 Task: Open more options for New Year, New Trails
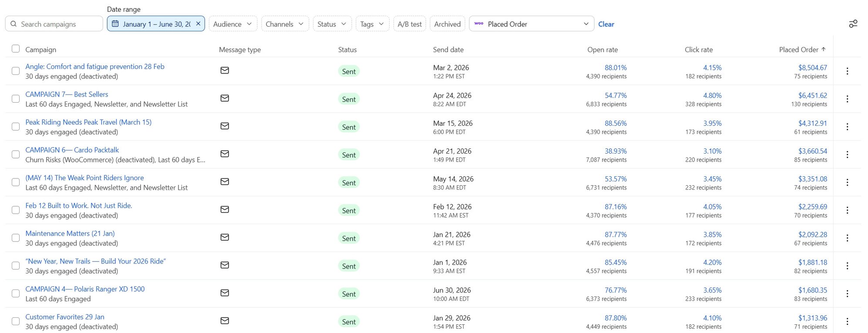(x=847, y=266)
